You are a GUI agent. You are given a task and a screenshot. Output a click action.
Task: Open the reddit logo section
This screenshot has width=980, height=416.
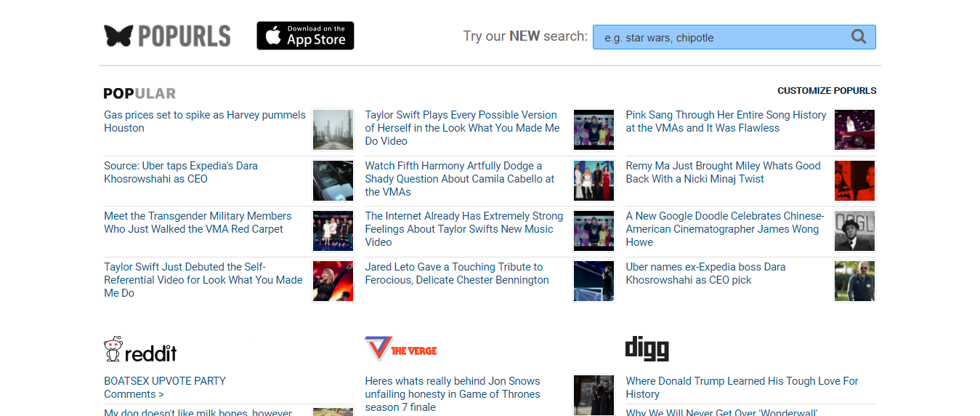pos(140,350)
